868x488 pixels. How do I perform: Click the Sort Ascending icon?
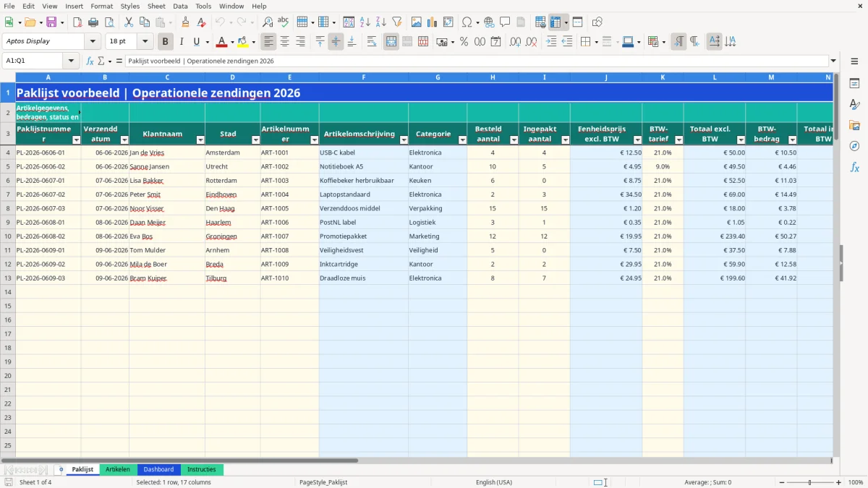point(365,22)
